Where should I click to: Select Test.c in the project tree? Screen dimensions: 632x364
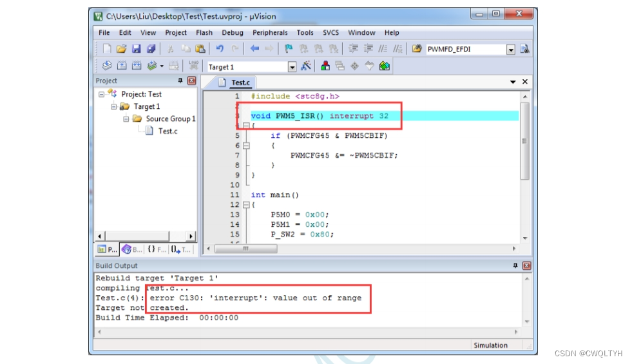tap(168, 131)
